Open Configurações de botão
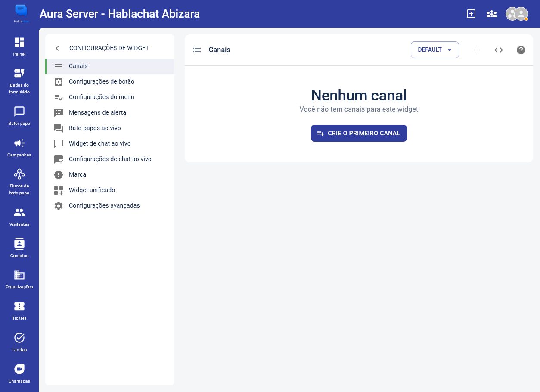Screen dimensions: 540x392 110,81
